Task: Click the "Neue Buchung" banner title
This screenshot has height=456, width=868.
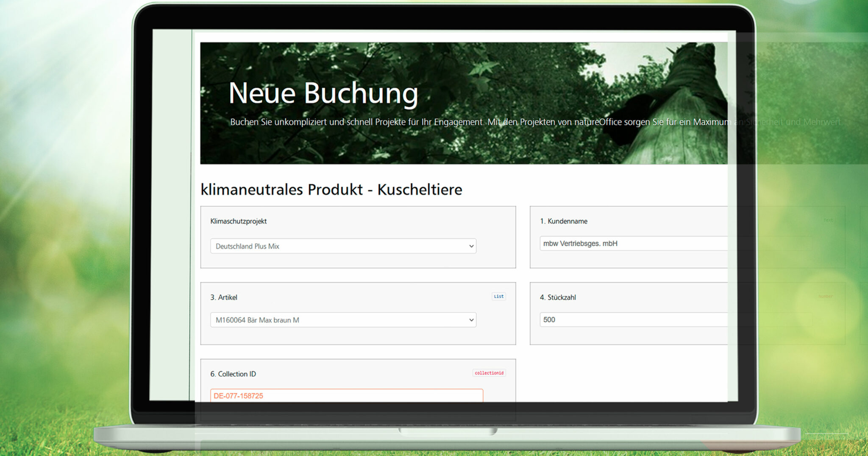Action: [x=323, y=93]
